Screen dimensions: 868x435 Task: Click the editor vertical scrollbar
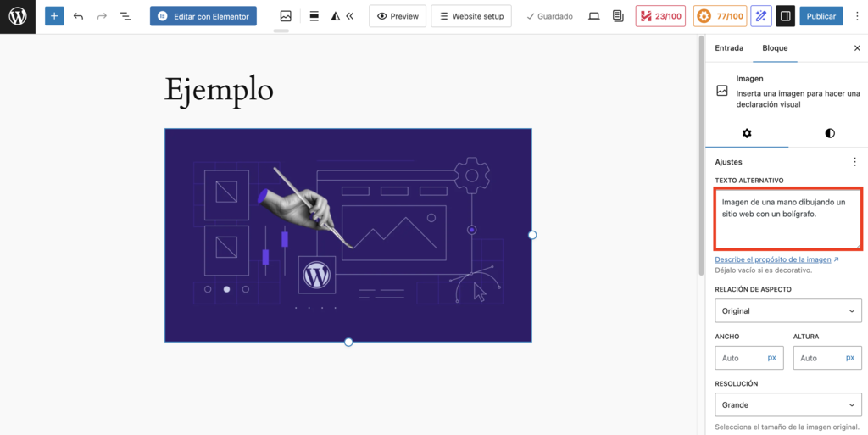pyautogui.click(x=701, y=156)
